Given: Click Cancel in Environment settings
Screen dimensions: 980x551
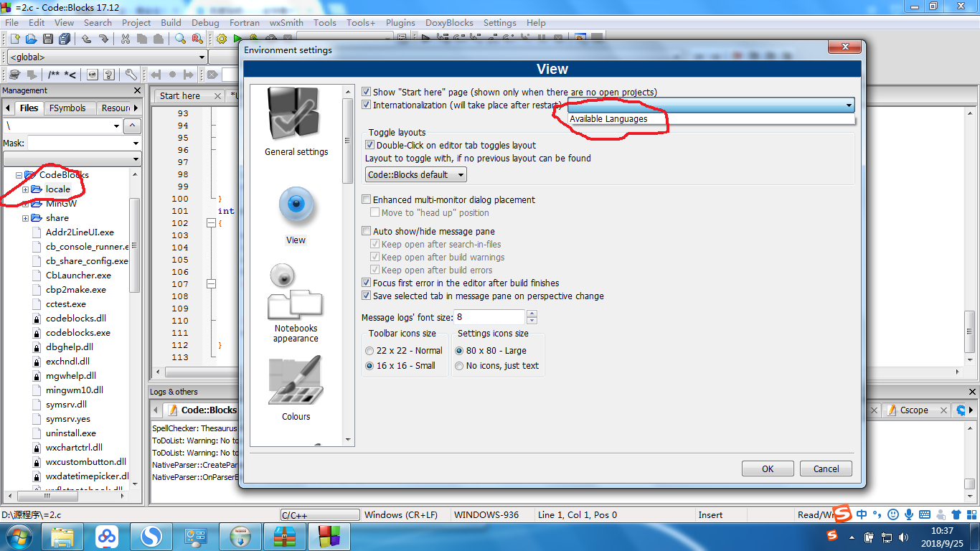Looking at the screenshot, I should [x=826, y=469].
